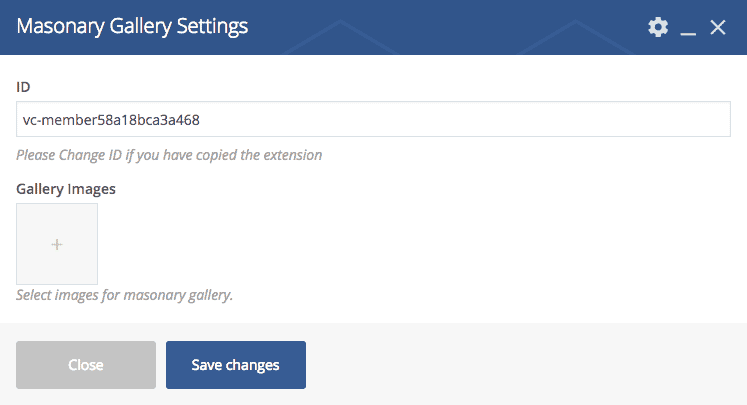The height and width of the screenshot is (405, 747).
Task: Click empty area of blue header bar
Action: click(450, 27)
